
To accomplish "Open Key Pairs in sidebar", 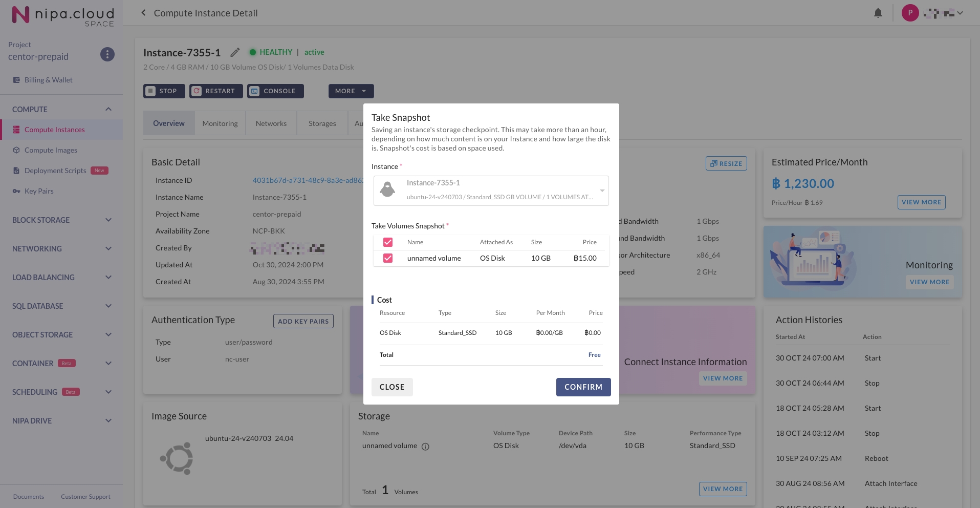I will [39, 191].
